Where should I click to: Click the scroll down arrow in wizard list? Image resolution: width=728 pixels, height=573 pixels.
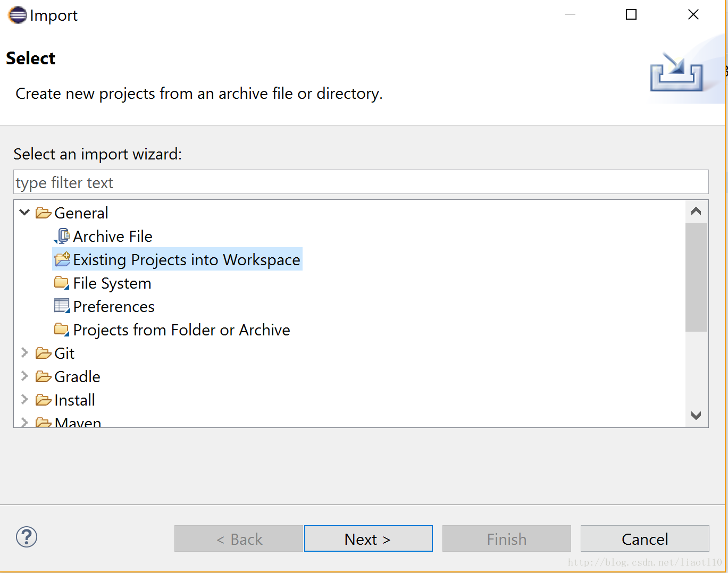696,416
